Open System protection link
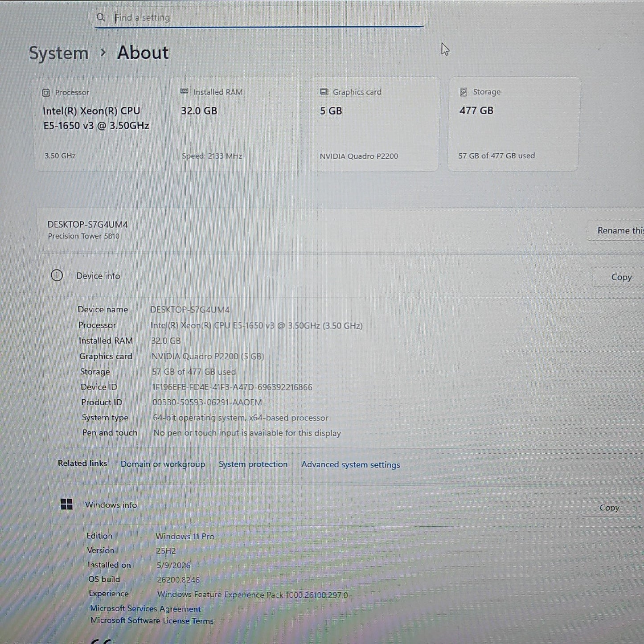This screenshot has width=644, height=644. click(253, 464)
